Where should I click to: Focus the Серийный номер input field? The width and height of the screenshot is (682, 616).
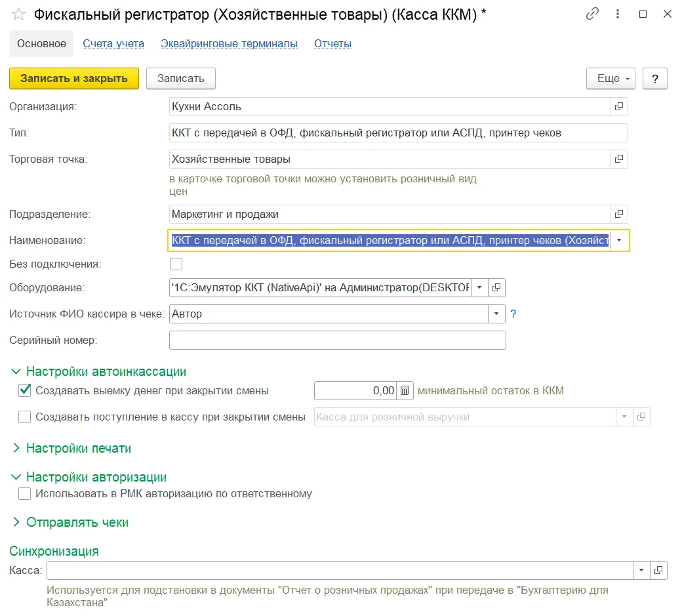tap(338, 340)
